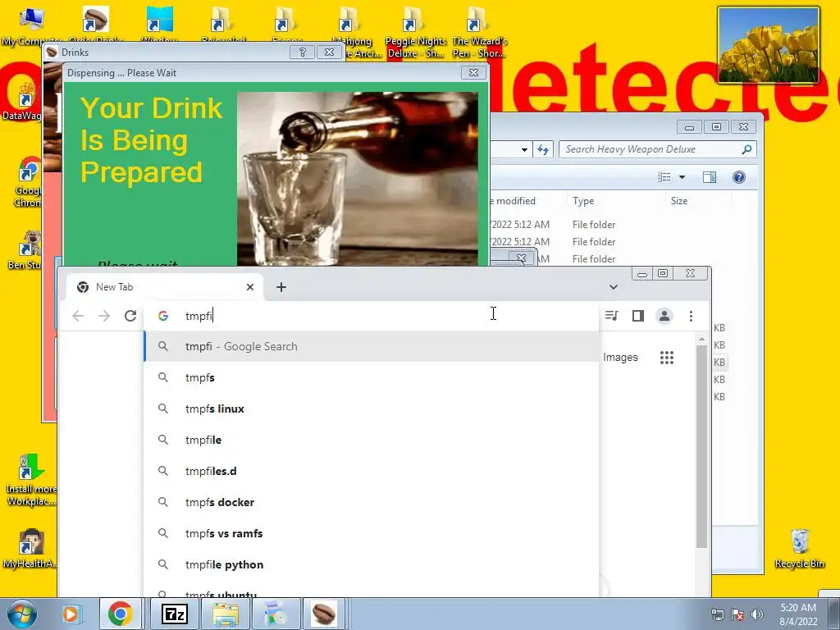
Task: Open Peggle Nights Deluxe desktop shortcut
Action: [x=416, y=32]
